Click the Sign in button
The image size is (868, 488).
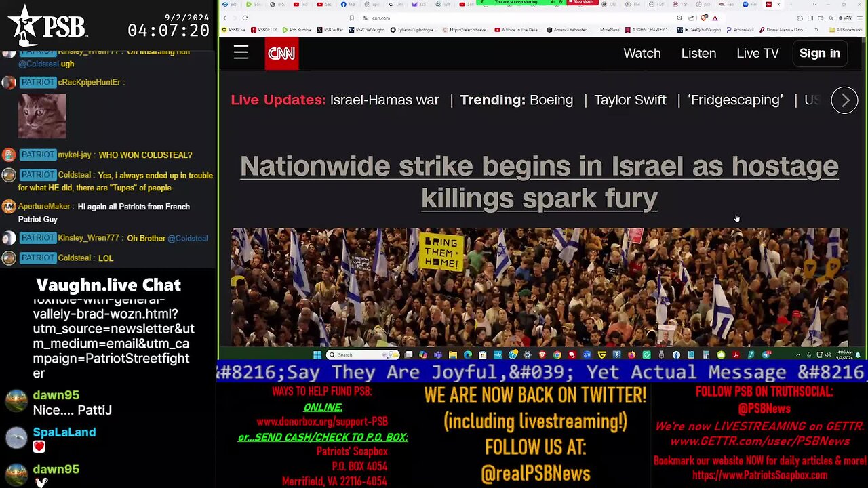pos(819,53)
